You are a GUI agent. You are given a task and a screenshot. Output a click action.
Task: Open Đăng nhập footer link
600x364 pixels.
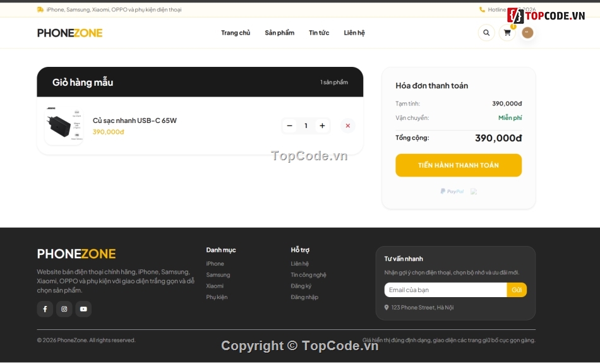304,297
